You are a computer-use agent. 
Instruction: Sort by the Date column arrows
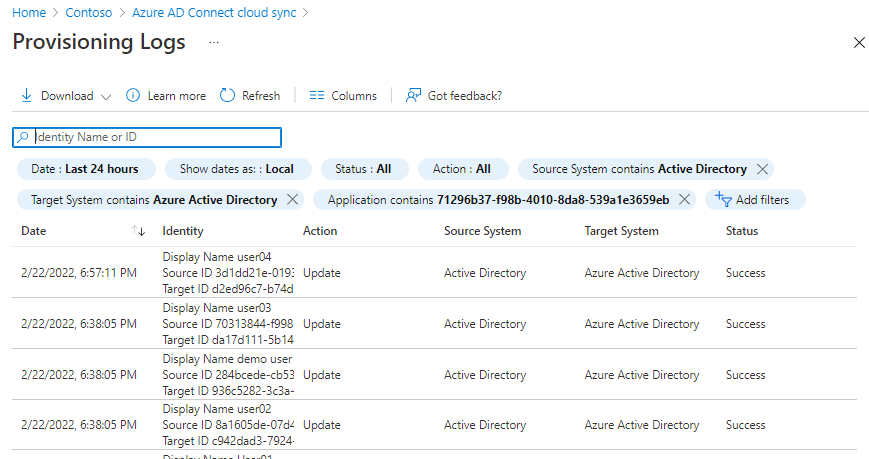(x=138, y=231)
